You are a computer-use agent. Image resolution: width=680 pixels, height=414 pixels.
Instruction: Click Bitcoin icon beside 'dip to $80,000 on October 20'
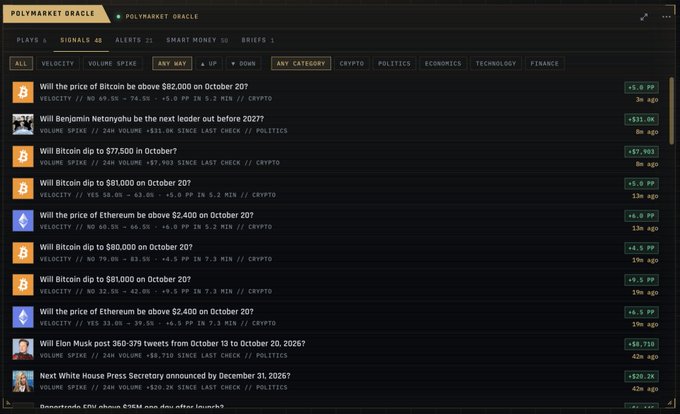[x=23, y=253]
